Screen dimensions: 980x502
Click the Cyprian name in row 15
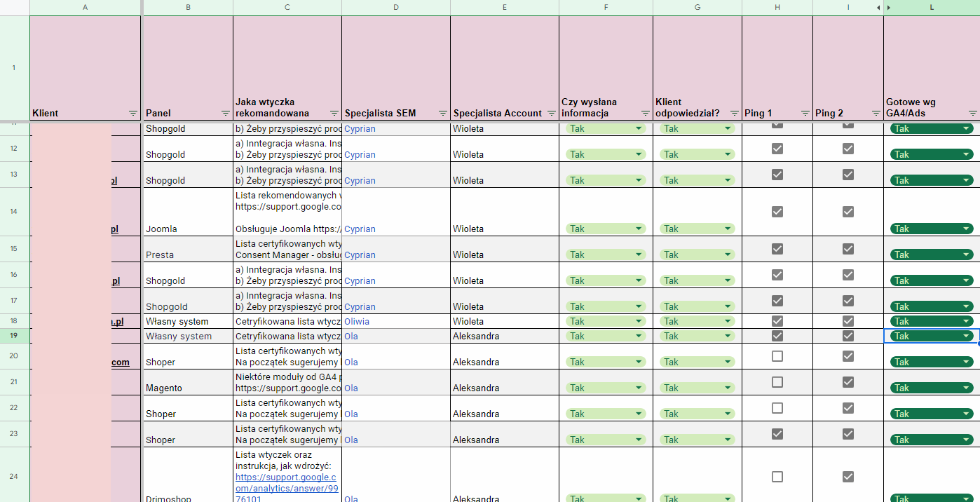pos(360,255)
